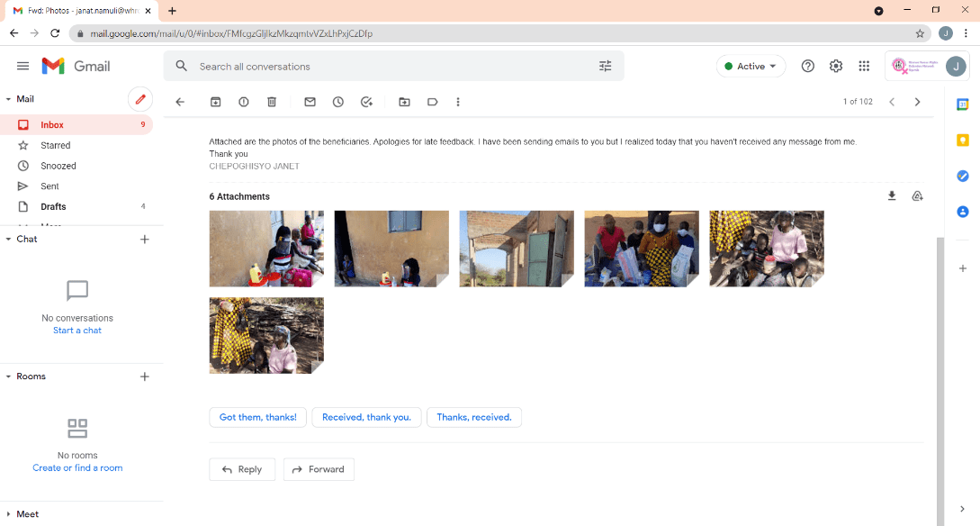The image size is (980, 526).
Task: Click the browser address bar URL
Action: coord(231,33)
